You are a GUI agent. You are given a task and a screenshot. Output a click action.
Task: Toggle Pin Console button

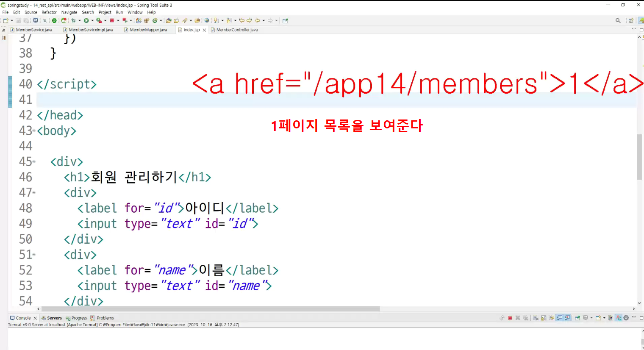[577, 318]
